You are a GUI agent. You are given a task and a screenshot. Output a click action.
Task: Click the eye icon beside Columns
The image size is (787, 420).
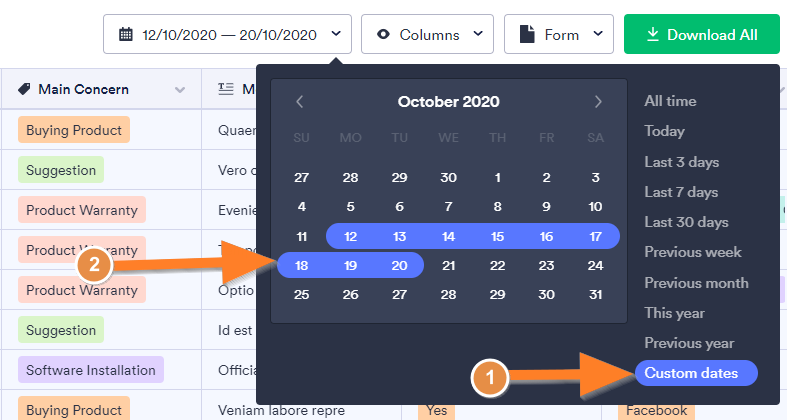click(383, 34)
